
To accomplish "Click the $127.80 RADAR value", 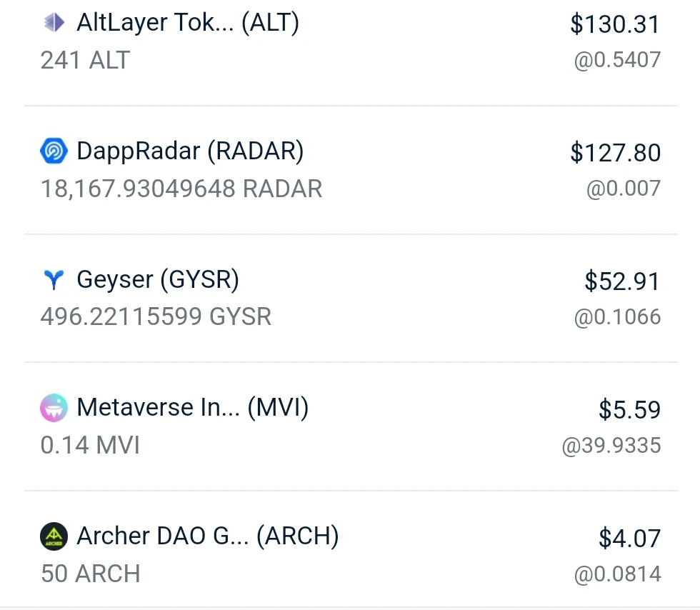I will pos(615,153).
